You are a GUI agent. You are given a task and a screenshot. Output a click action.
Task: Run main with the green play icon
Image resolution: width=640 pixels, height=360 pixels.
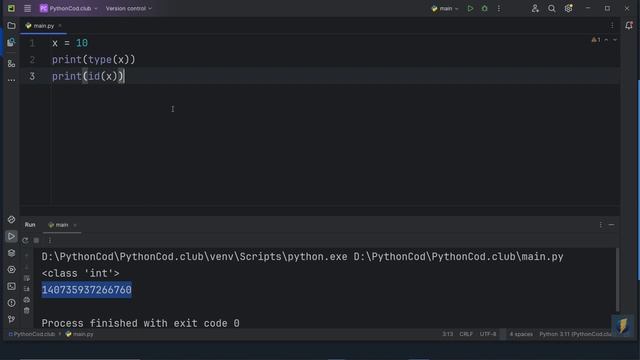click(x=470, y=8)
